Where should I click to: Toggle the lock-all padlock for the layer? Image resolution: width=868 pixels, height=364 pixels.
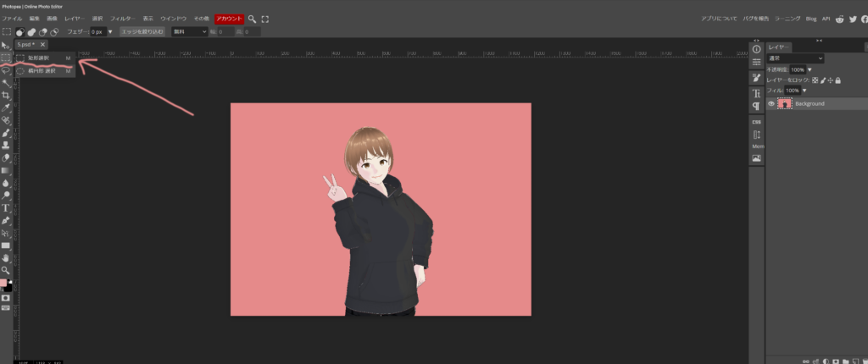(x=837, y=80)
